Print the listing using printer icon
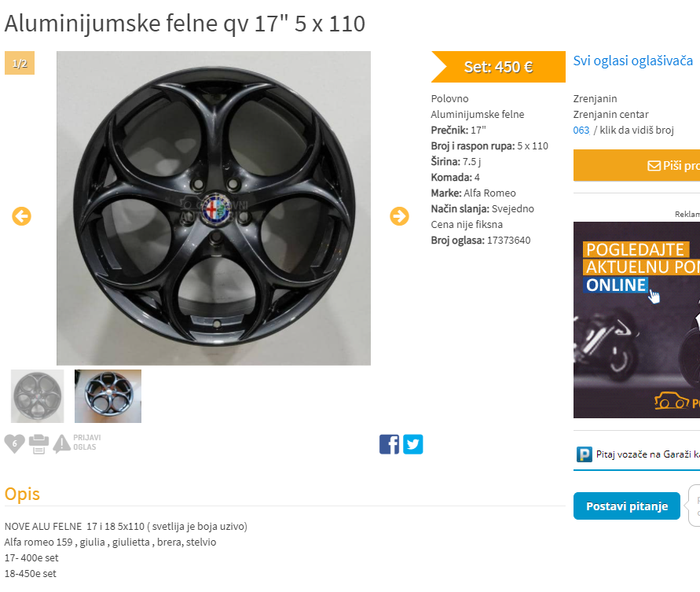Screen dimensions: 700x592 coord(38,444)
